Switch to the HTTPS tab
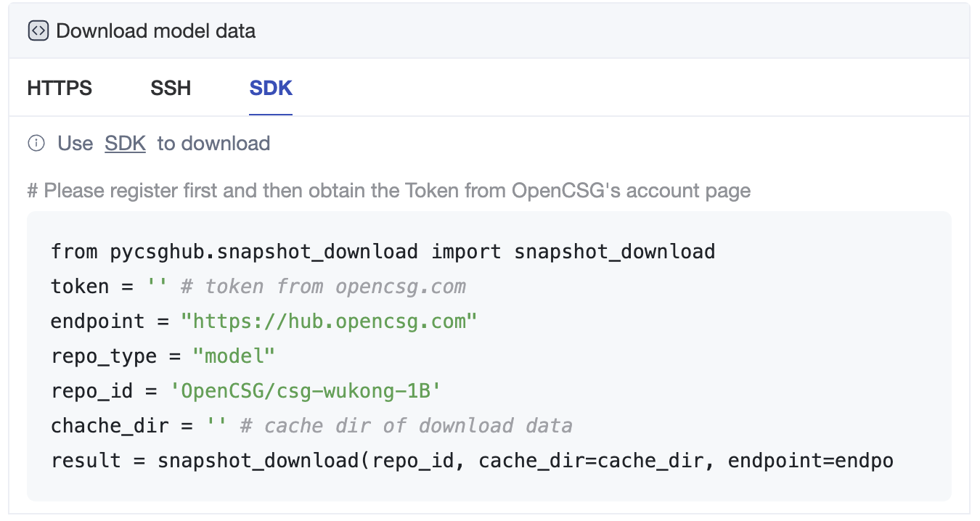 point(60,89)
